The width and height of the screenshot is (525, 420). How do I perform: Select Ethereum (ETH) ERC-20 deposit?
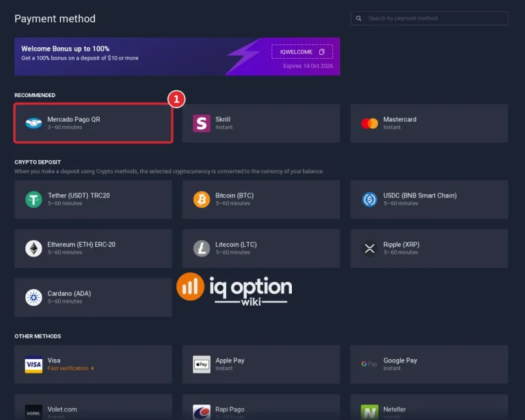coord(93,248)
